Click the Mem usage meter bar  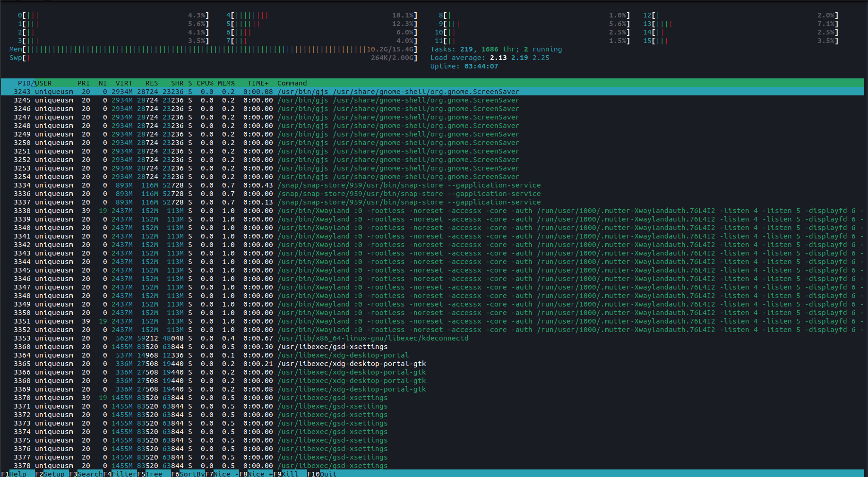[x=214, y=49]
